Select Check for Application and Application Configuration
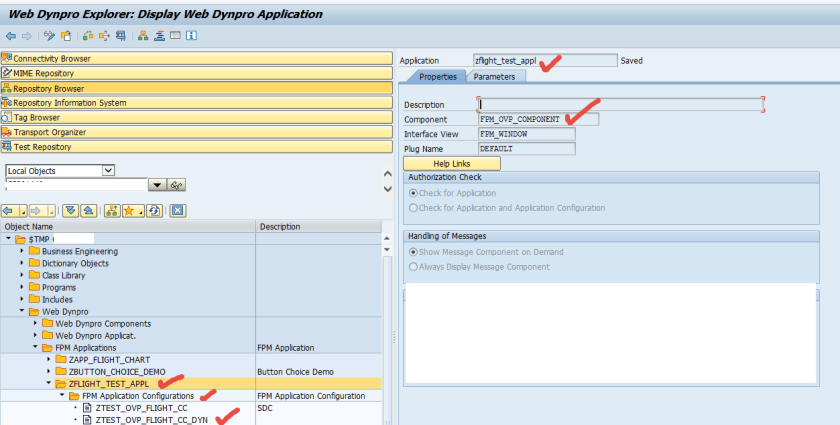840x425 pixels. tap(414, 208)
